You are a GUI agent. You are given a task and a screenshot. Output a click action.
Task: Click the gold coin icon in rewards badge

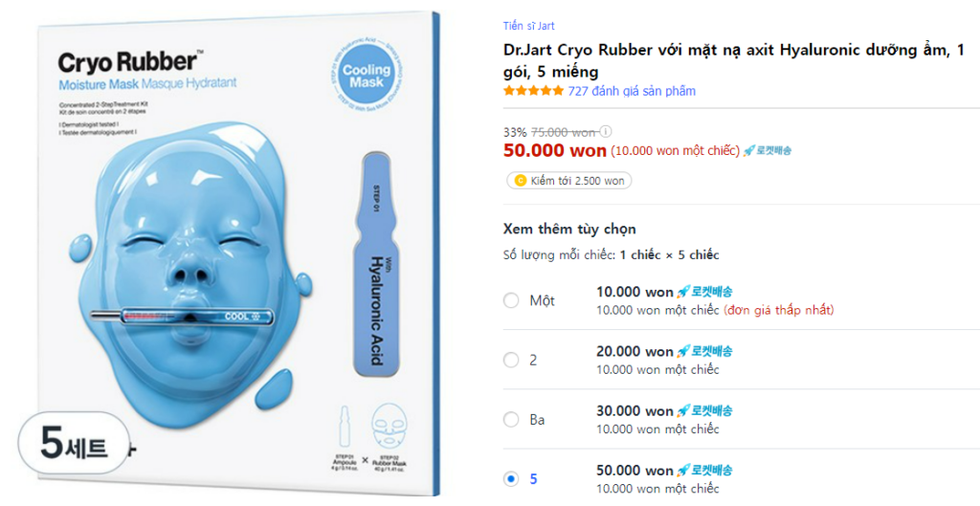(520, 181)
